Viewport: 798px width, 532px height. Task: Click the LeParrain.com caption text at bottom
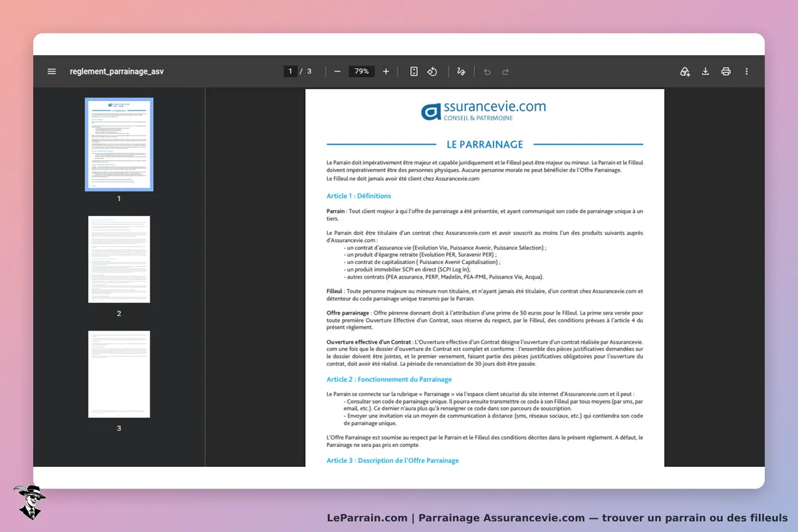557,518
